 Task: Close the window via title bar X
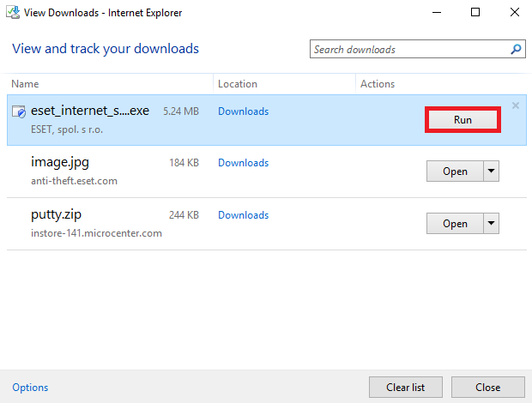(515, 13)
